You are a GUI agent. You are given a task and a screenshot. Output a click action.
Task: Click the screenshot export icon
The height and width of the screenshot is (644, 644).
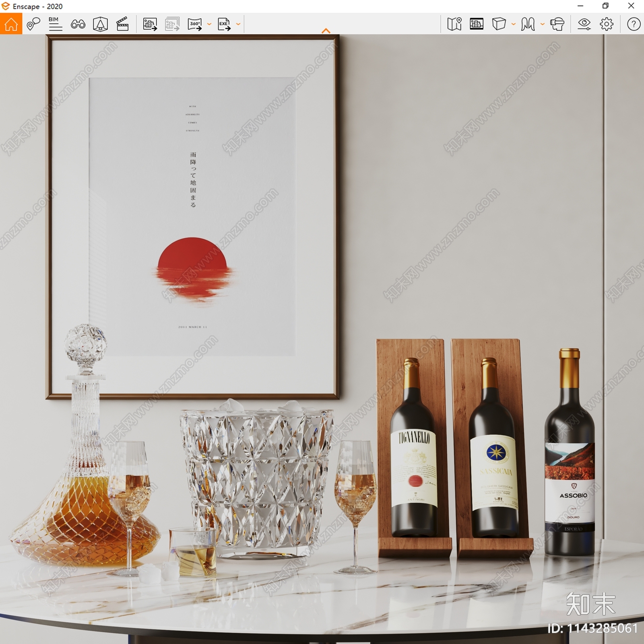tap(150, 24)
